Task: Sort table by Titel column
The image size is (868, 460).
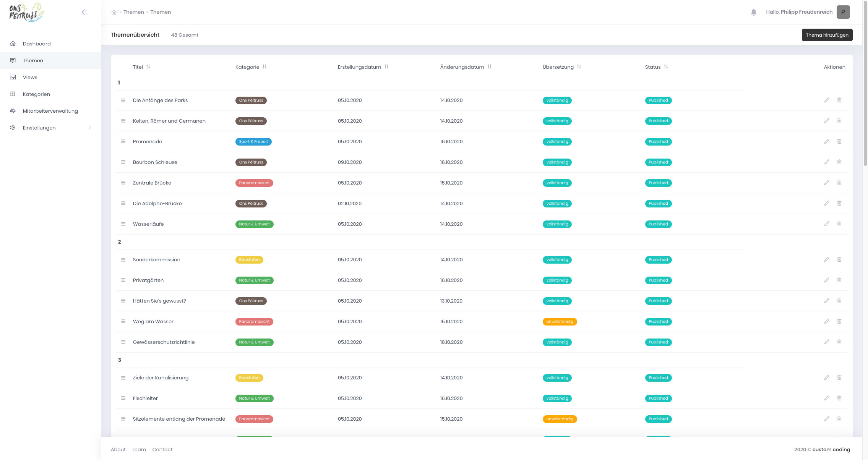Action: pyautogui.click(x=148, y=67)
